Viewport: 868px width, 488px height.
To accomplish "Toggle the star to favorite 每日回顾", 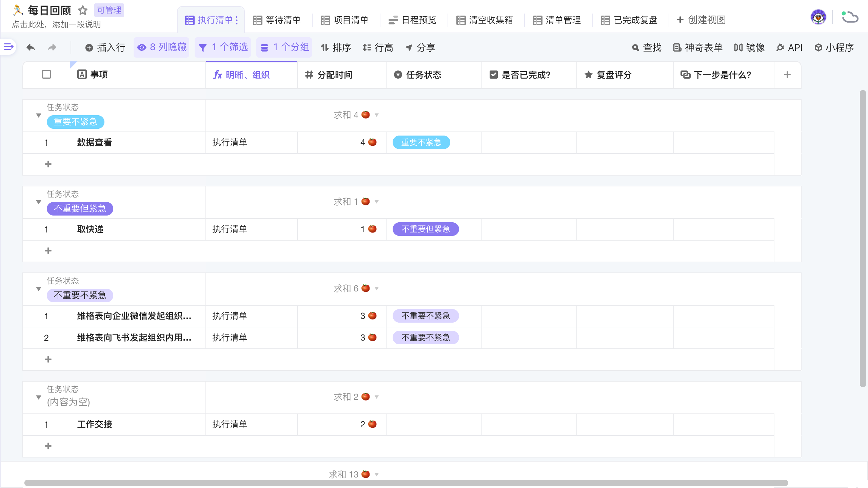I will click(x=83, y=10).
